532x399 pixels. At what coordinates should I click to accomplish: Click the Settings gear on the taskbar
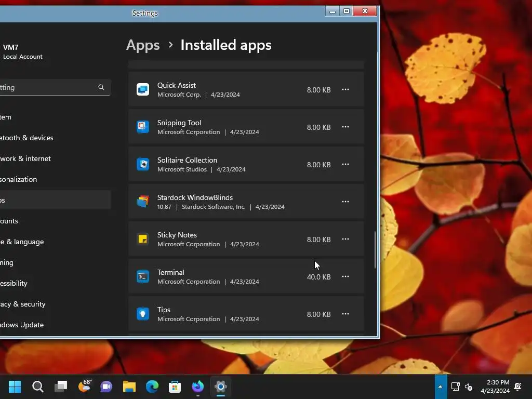[220, 387]
